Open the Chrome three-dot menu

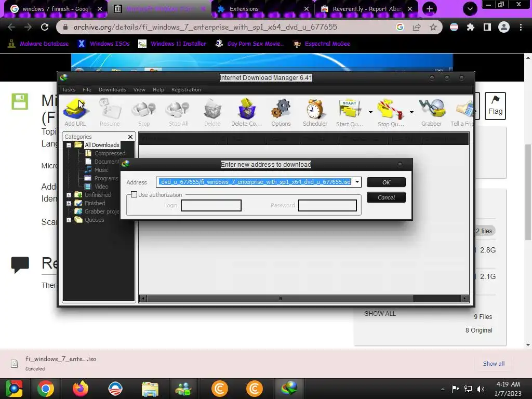[521, 27]
